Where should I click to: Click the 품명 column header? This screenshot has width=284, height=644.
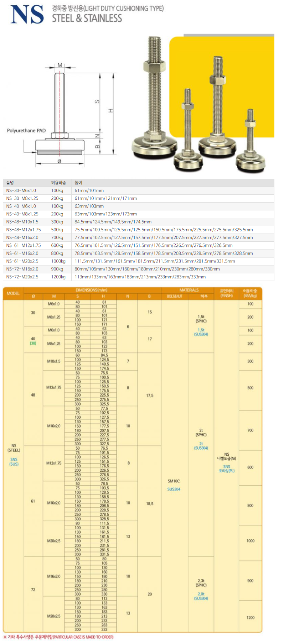tap(10, 183)
